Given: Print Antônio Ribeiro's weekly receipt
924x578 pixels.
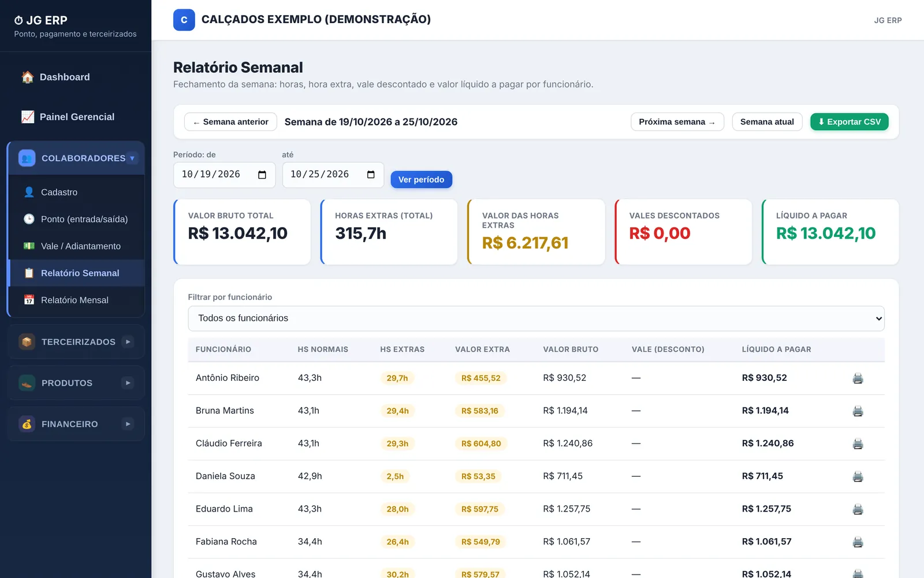Looking at the screenshot, I should [858, 379].
